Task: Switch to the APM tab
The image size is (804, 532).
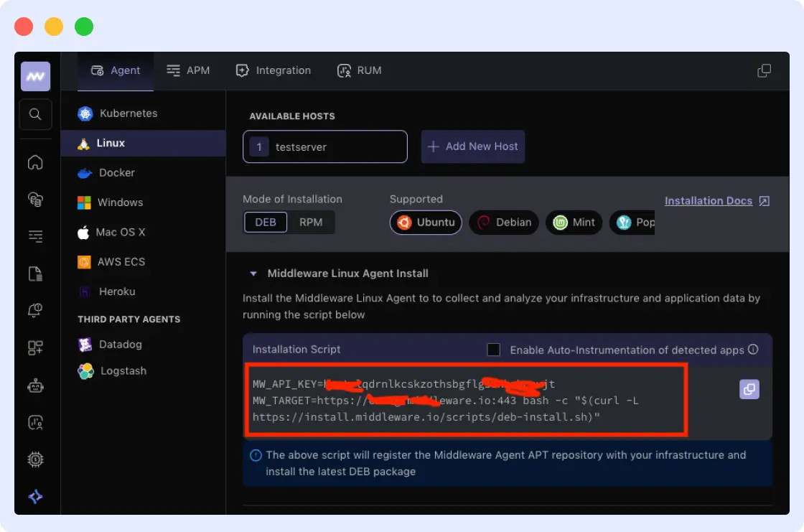Action: (188, 70)
